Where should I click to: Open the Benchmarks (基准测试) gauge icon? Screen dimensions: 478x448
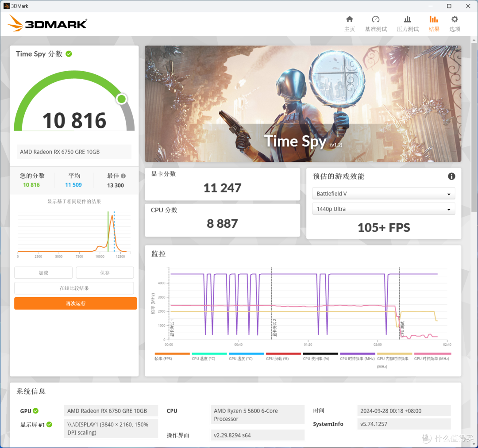point(376,19)
